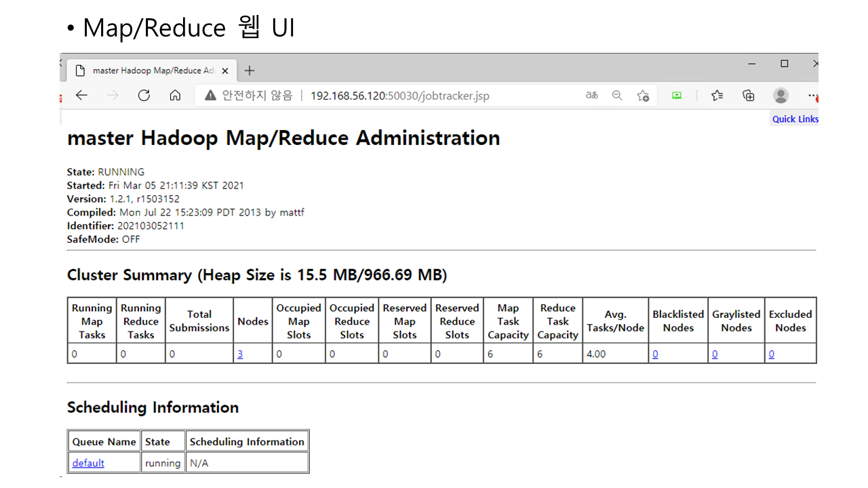Screen dimensions: 868x488
Task: Add this page to favorites
Action: point(643,96)
